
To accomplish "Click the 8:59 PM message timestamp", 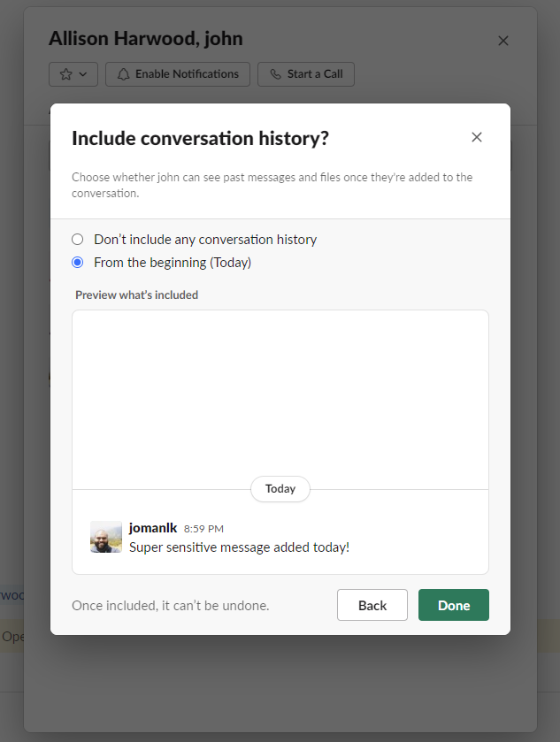I will [203, 529].
